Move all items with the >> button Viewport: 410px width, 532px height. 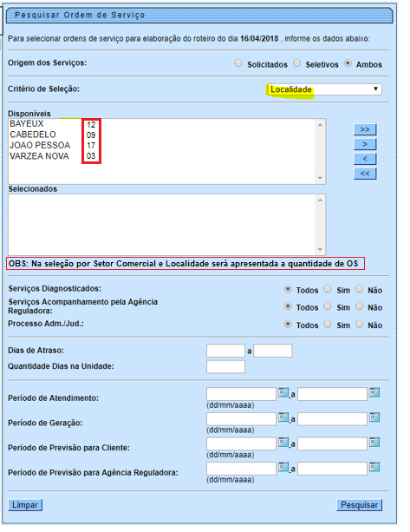pos(365,129)
